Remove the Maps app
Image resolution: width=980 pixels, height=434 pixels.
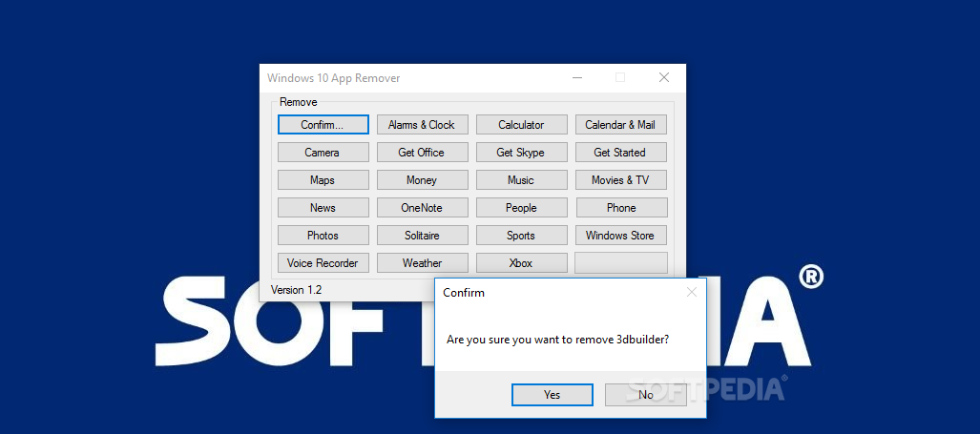click(x=323, y=180)
